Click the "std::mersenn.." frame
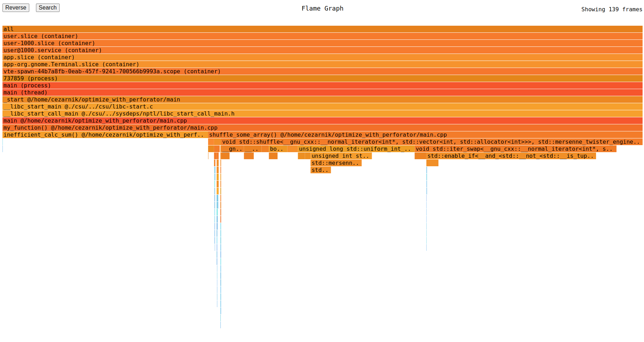Image resolution: width=644 pixels, height=342 pixels. (335, 163)
